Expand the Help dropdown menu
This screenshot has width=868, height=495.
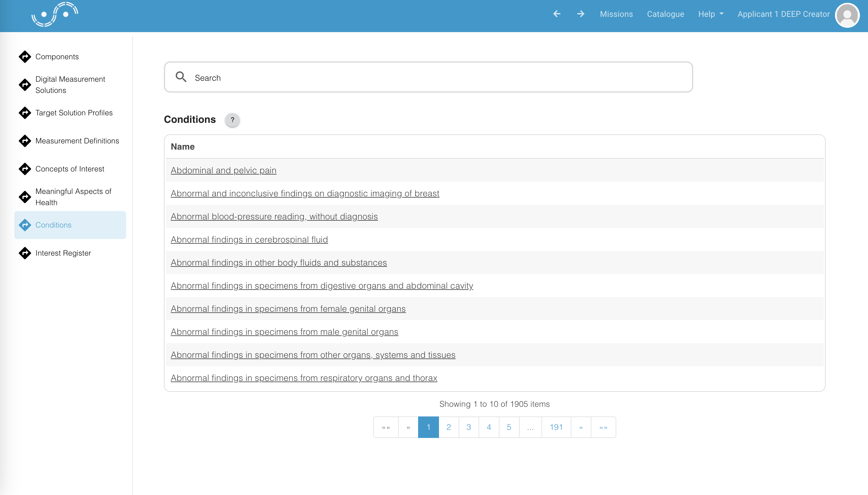(x=711, y=14)
